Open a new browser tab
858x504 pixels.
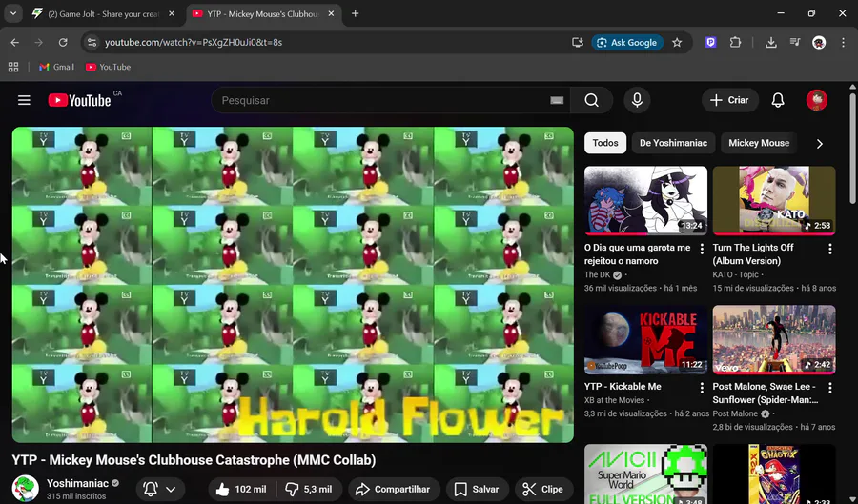(356, 13)
